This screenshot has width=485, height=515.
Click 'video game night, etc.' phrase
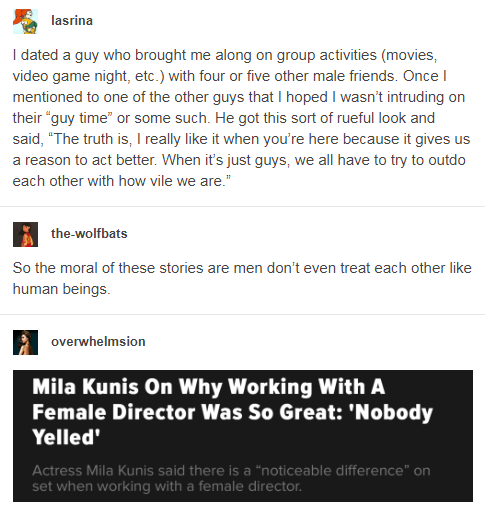88,76
